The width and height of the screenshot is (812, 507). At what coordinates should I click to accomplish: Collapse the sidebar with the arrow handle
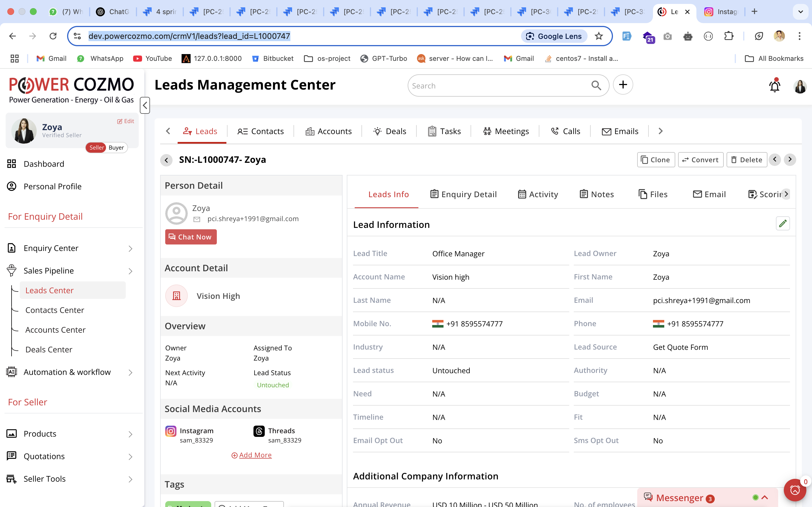(x=145, y=105)
